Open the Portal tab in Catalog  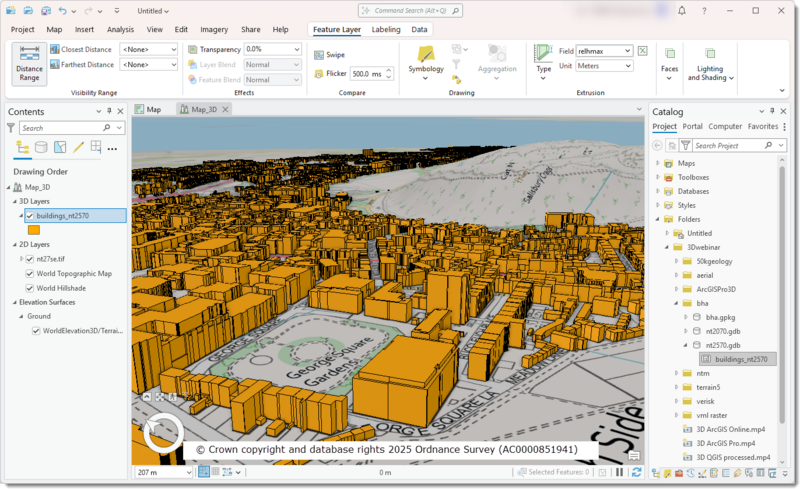click(692, 127)
